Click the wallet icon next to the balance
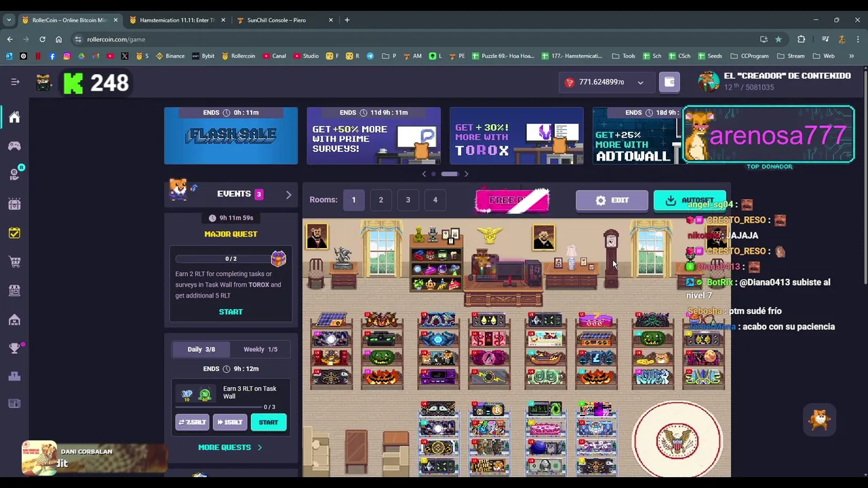The height and width of the screenshot is (488, 868). click(669, 82)
